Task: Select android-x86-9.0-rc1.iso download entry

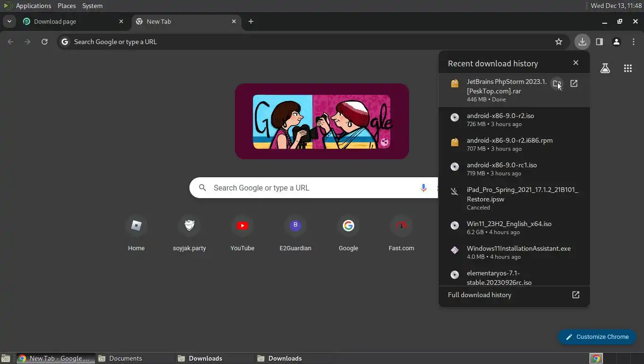Action: tap(514, 169)
